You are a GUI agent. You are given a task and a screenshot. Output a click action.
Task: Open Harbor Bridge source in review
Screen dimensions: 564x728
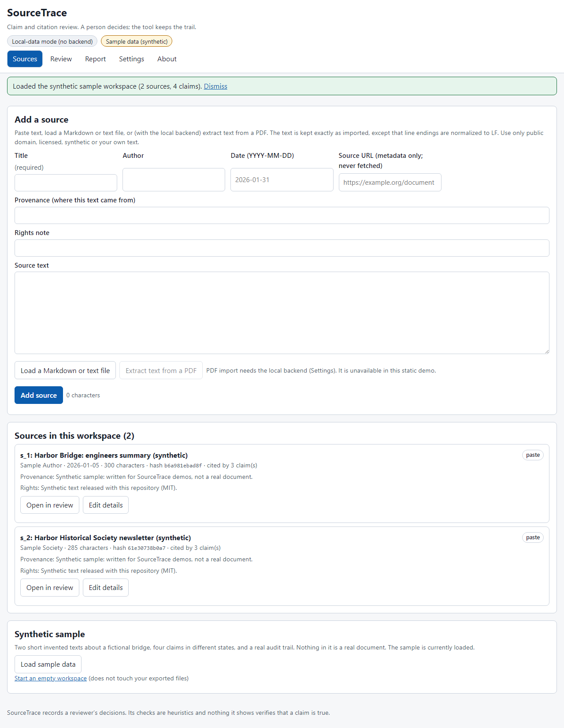[x=50, y=505]
